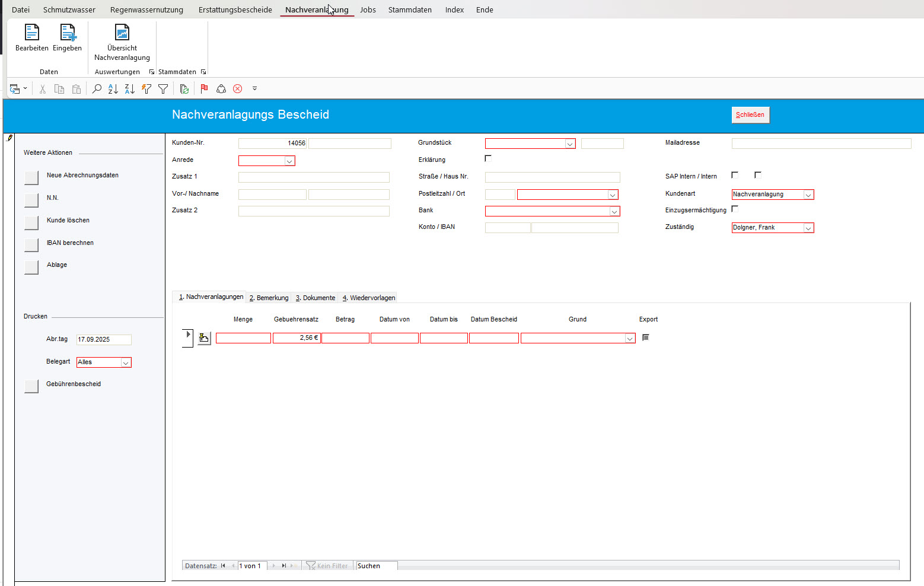
Task: Open the Stammdaten menu
Action: 410,9
